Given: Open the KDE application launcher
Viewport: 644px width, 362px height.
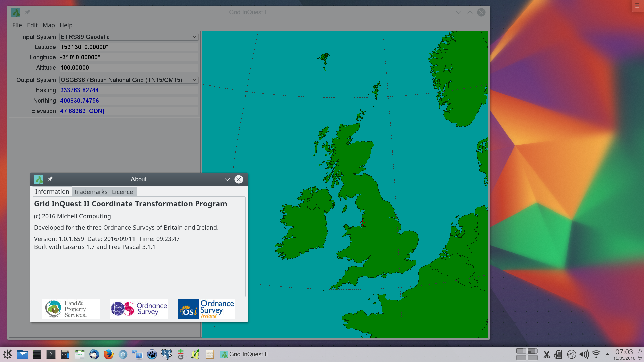Looking at the screenshot, I should pos(7,354).
